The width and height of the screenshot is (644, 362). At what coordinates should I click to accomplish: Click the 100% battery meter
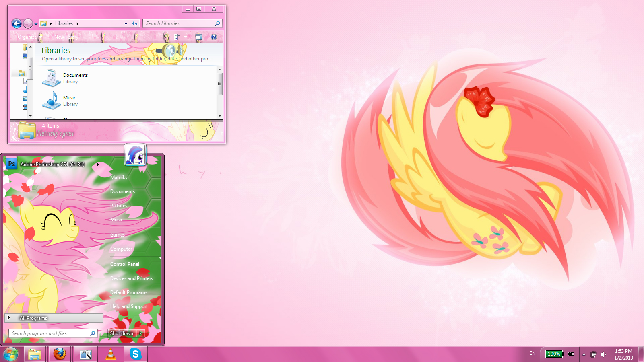[554, 354]
